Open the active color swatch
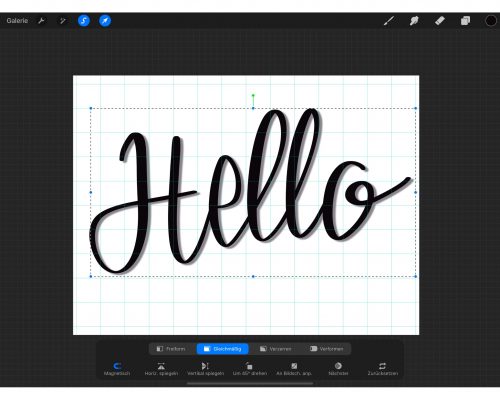Image resolution: width=500 pixels, height=400 pixels. [490, 21]
